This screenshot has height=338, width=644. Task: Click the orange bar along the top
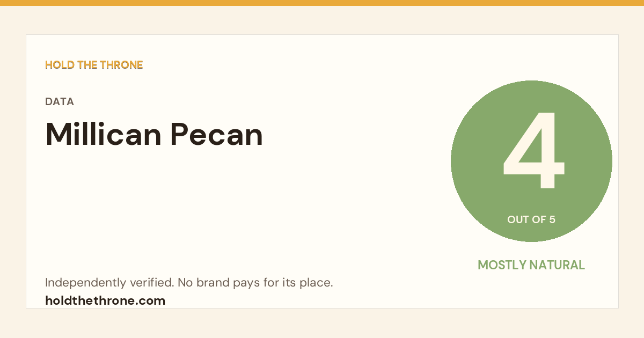[322, 3]
